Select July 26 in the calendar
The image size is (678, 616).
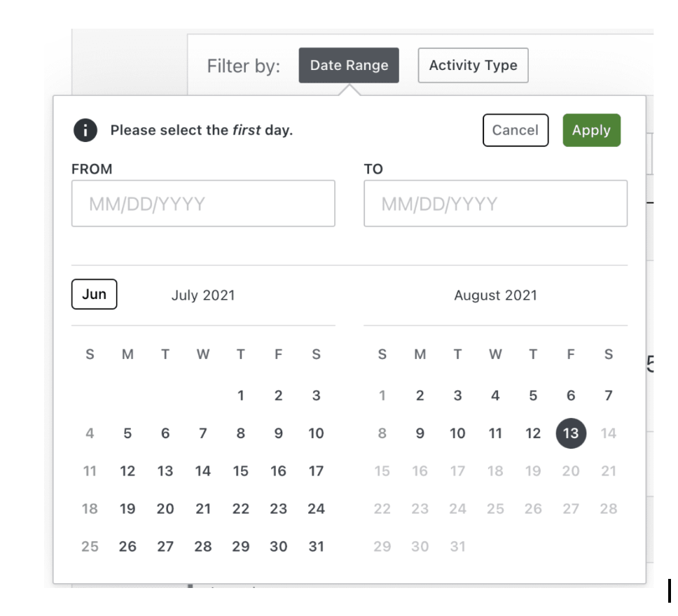127,547
